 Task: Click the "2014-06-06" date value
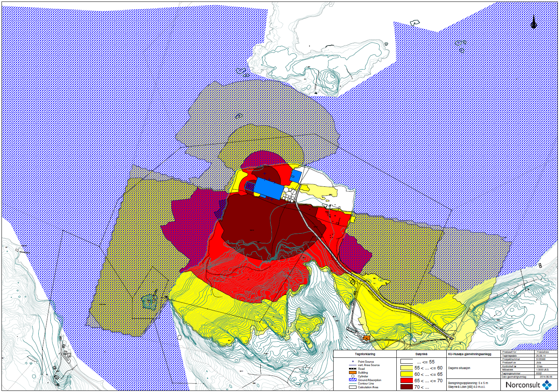pos(546,377)
